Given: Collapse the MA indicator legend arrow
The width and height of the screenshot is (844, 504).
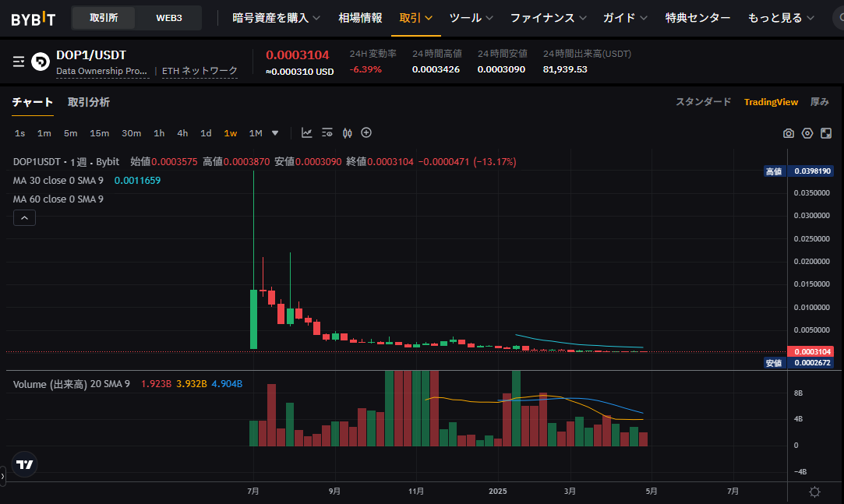Looking at the screenshot, I should (x=24, y=217).
